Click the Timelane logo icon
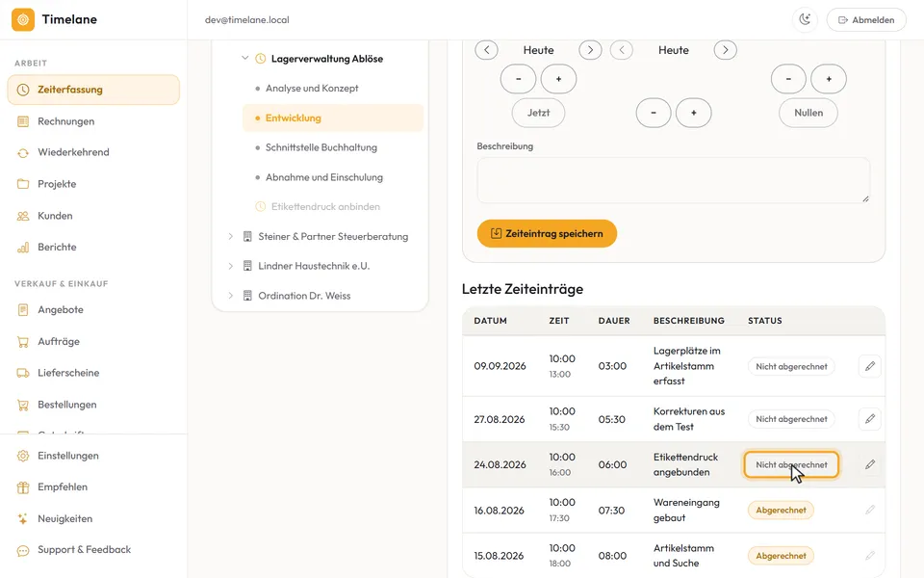Image resolution: width=924 pixels, height=578 pixels. click(x=23, y=19)
